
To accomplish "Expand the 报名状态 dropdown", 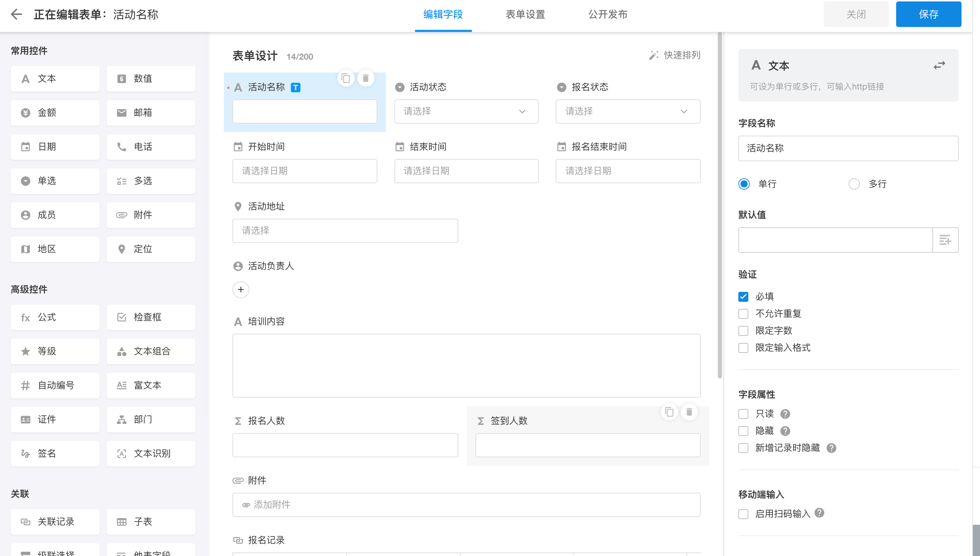I will 628,111.
